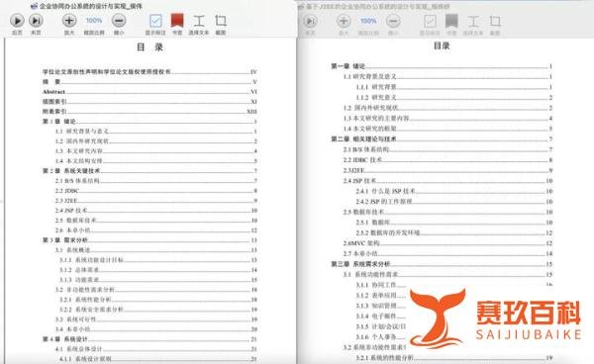Open 1.1.1 研究背景 in right contents
Screen dimensions: 594x364
point(454,87)
